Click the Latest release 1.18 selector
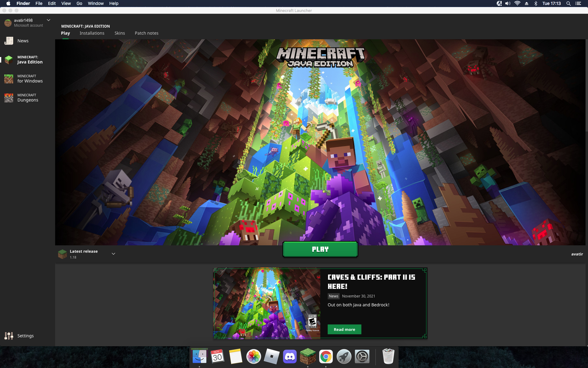 (83, 254)
